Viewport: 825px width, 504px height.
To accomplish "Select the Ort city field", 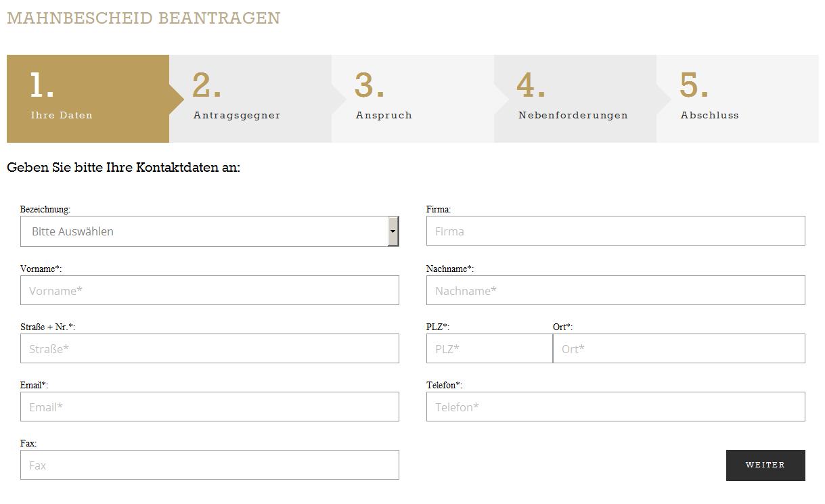I will [x=679, y=348].
